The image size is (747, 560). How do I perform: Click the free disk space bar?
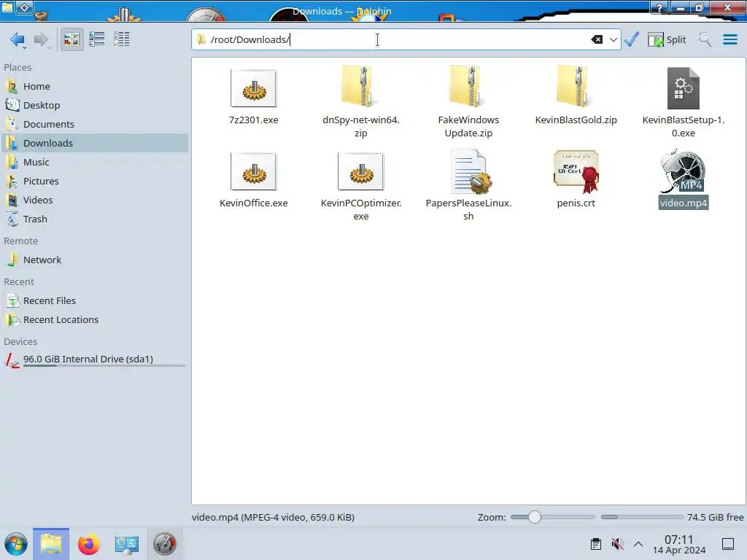click(642, 517)
